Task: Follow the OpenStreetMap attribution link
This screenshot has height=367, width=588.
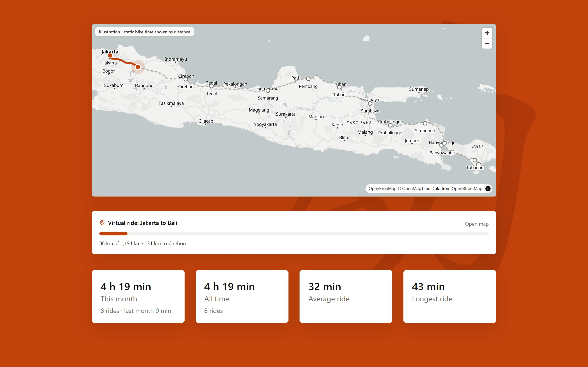Action: tap(467, 189)
